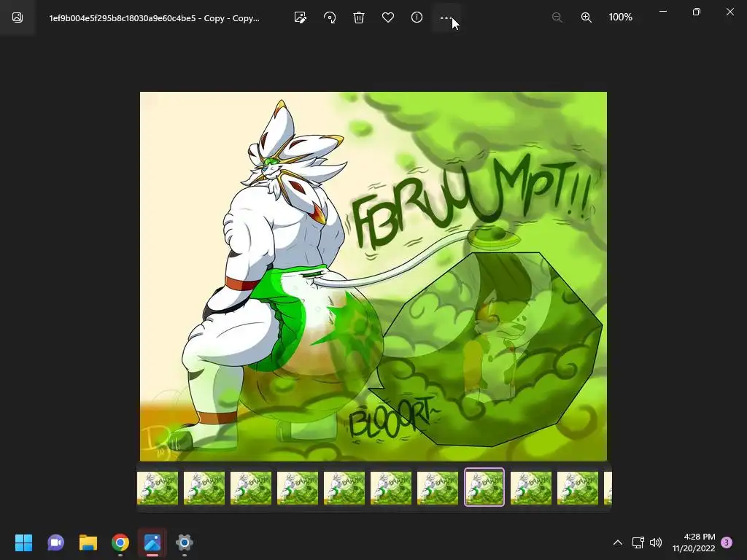The height and width of the screenshot is (560, 747).
Task: Rotate the image with the rotate icon
Action: pyautogui.click(x=330, y=17)
